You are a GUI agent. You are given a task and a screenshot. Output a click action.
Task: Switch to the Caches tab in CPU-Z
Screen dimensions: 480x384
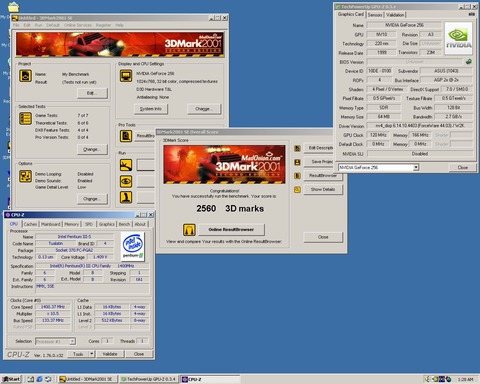point(30,224)
